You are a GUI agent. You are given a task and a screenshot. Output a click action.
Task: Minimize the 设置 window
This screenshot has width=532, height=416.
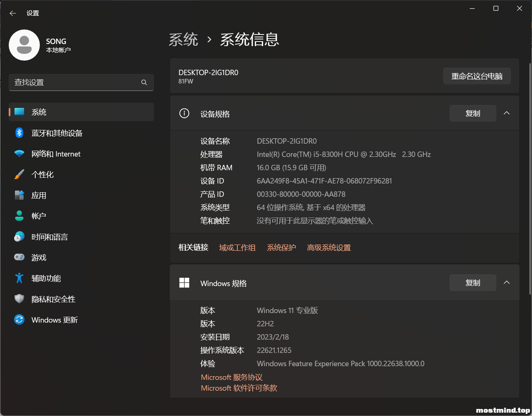(472, 8)
